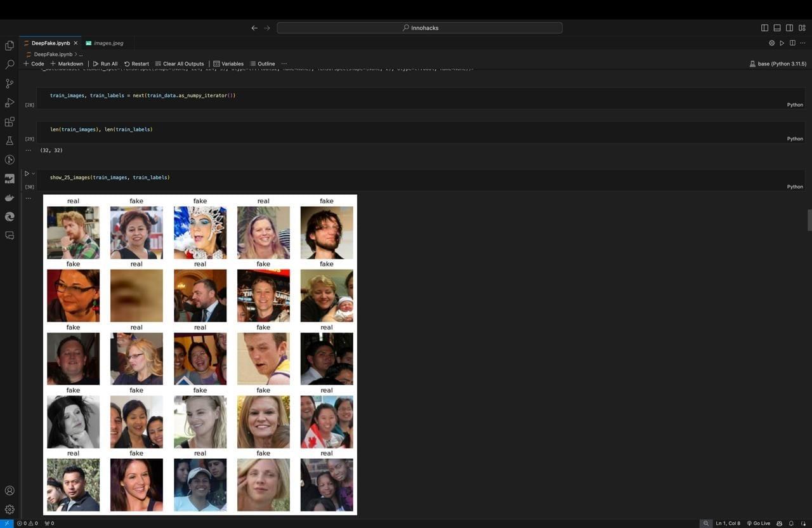This screenshot has width=812, height=528.
Task: Open the Source Control view
Action: click(x=10, y=84)
